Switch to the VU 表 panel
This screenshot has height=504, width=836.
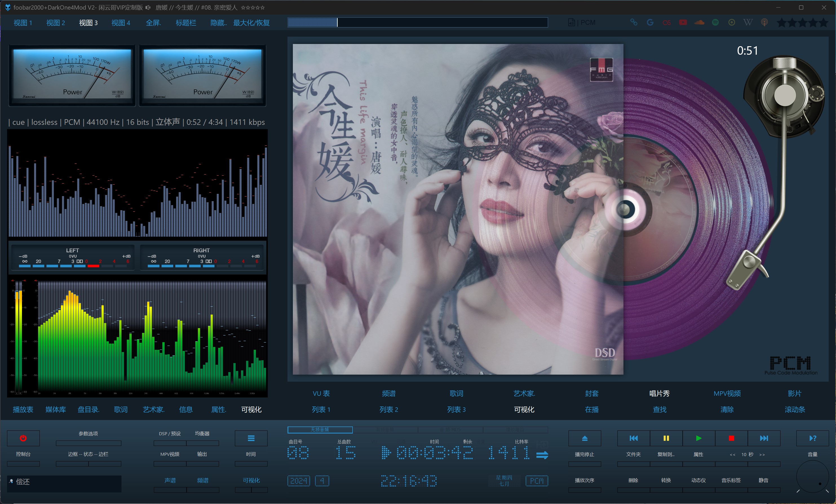click(321, 393)
